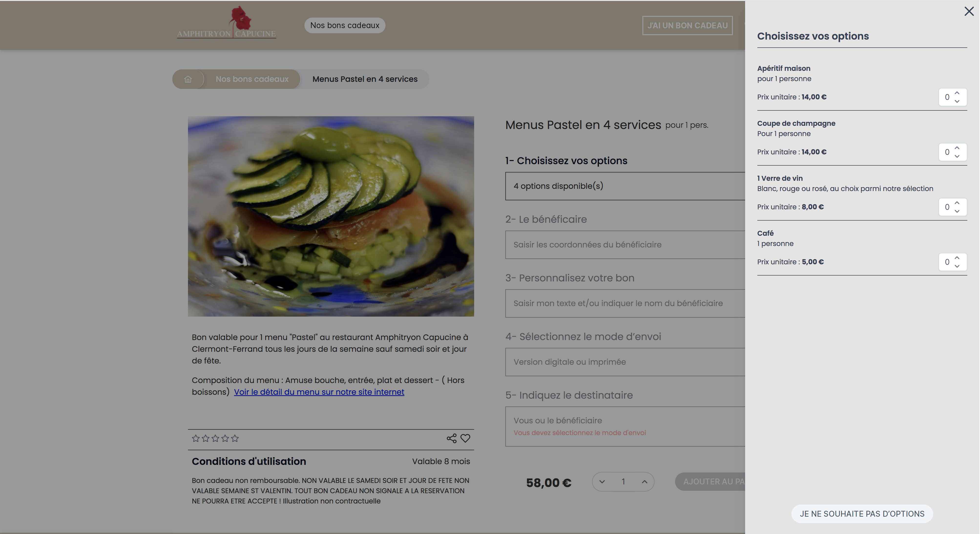Decrease Coupe de champagne quantity with down arrow

(957, 156)
